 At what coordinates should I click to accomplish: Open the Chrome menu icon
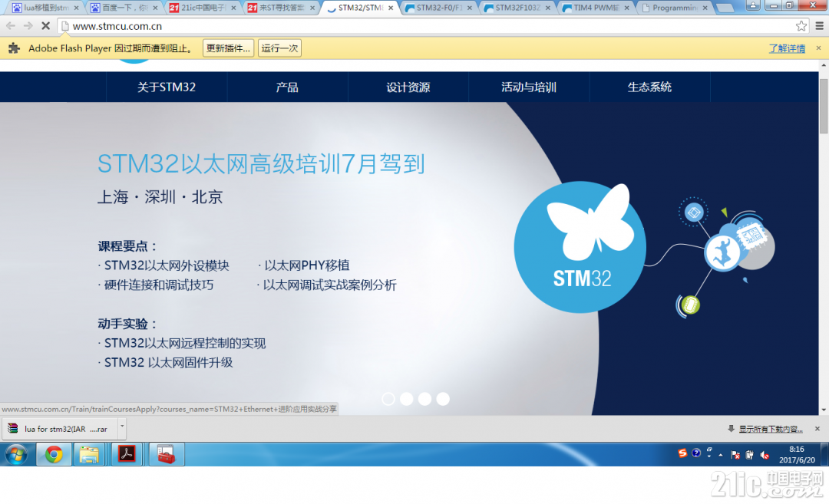820,26
